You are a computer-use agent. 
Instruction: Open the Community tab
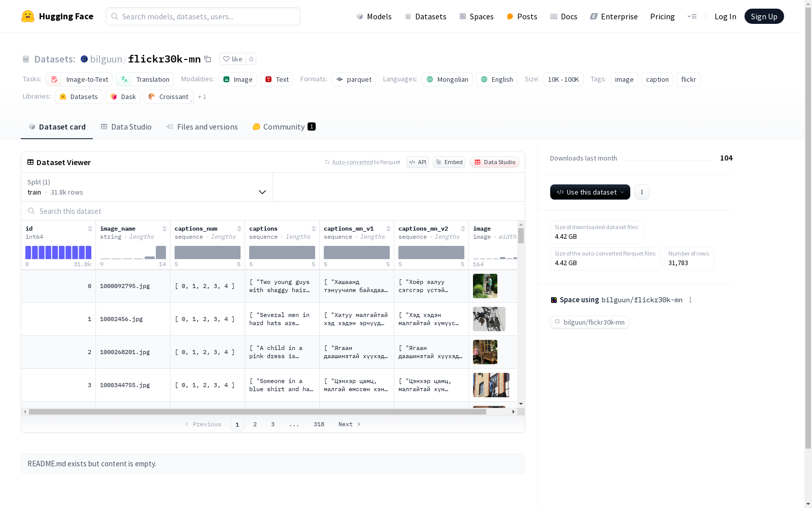[284, 127]
